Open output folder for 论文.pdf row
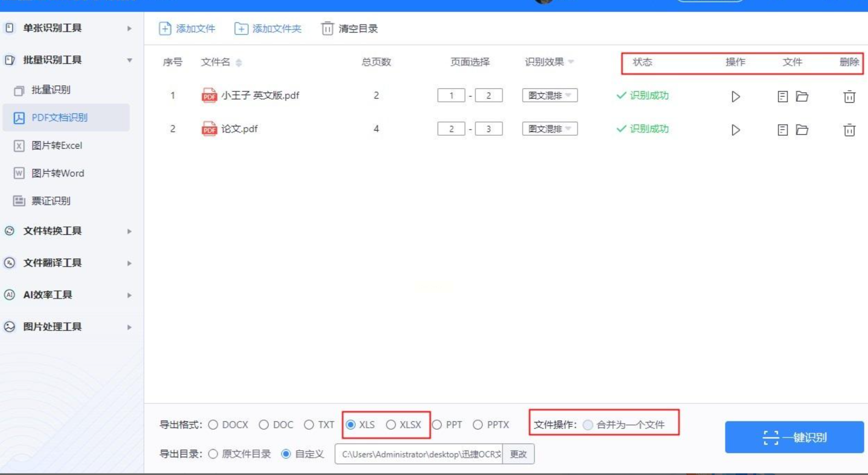The height and width of the screenshot is (475, 868). (802, 129)
